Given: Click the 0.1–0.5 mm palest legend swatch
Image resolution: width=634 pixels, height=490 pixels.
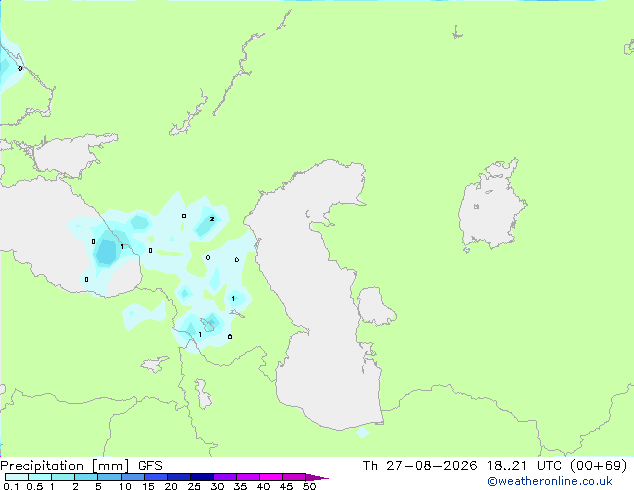Looking at the screenshot, I should pyautogui.click(x=17, y=477).
